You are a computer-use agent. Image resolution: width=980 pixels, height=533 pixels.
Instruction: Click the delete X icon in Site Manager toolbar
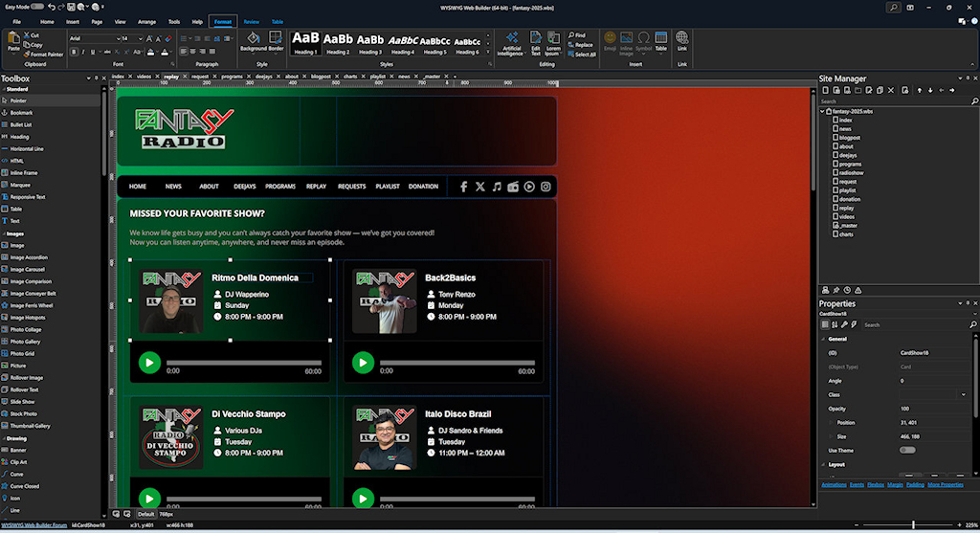pyautogui.click(x=891, y=91)
